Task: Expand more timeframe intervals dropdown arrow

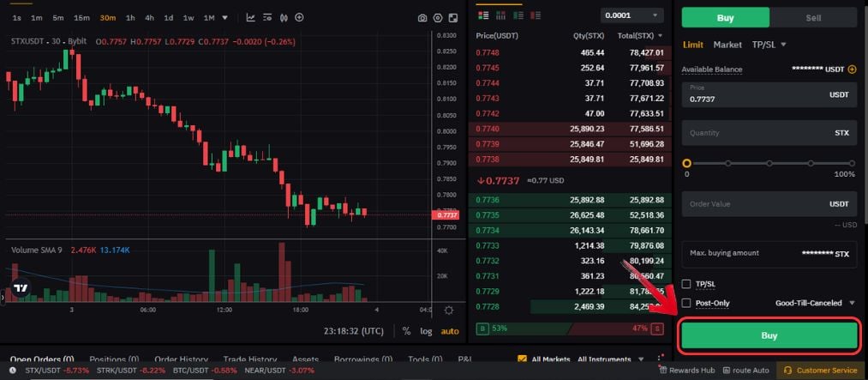Action: click(x=224, y=18)
